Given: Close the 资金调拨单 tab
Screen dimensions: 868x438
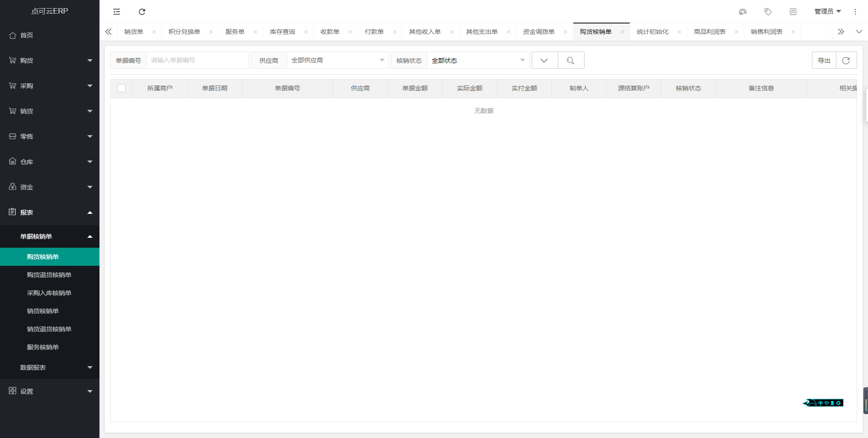Looking at the screenshot, I should tap(566, 32).
